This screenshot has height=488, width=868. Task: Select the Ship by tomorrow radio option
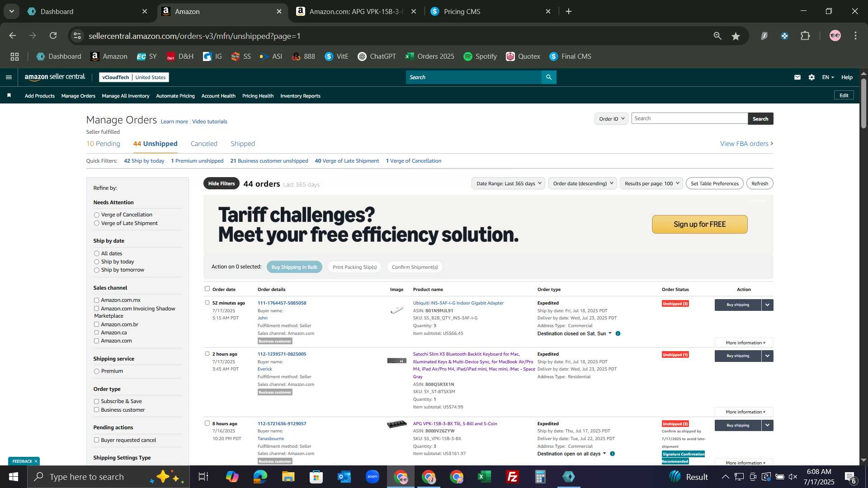(x=96, y=270)
